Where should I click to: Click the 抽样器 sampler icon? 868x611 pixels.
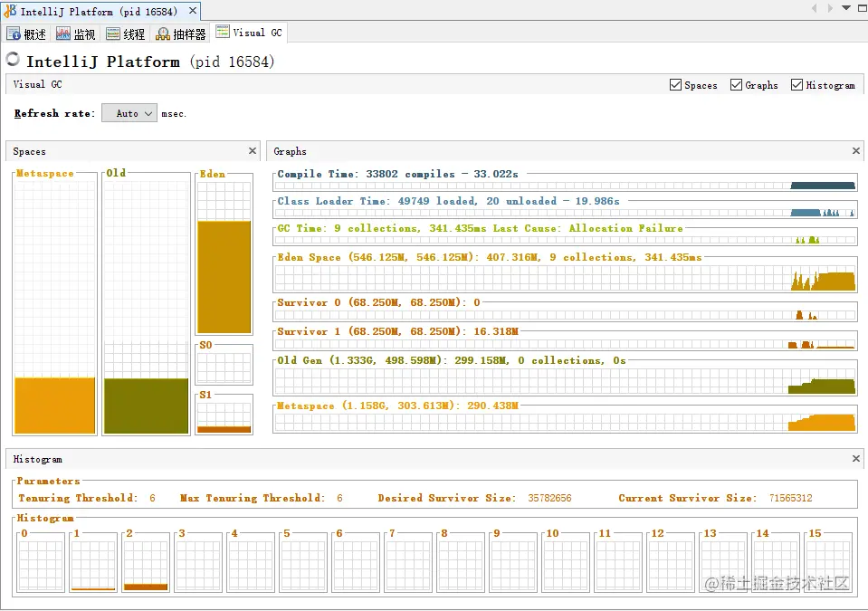tap(163, 34)
